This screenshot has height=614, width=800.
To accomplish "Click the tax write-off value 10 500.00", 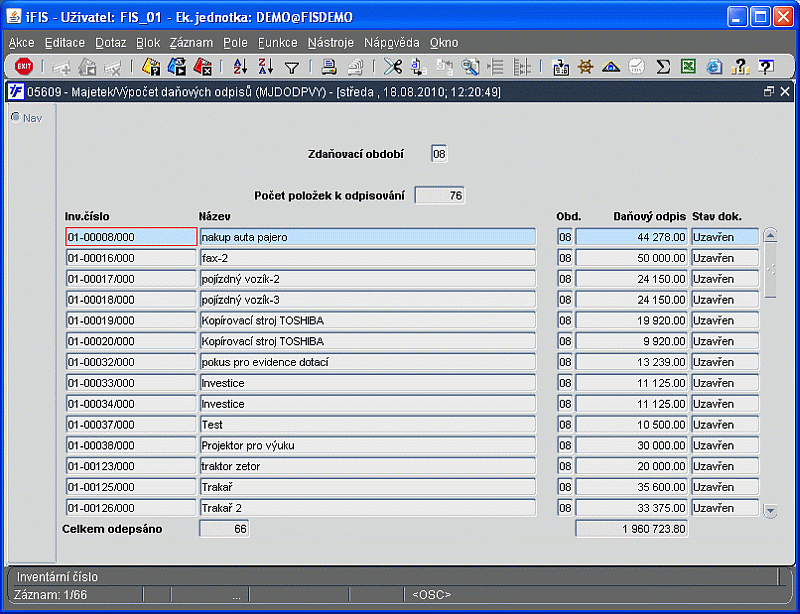I will tap(631, 425).
